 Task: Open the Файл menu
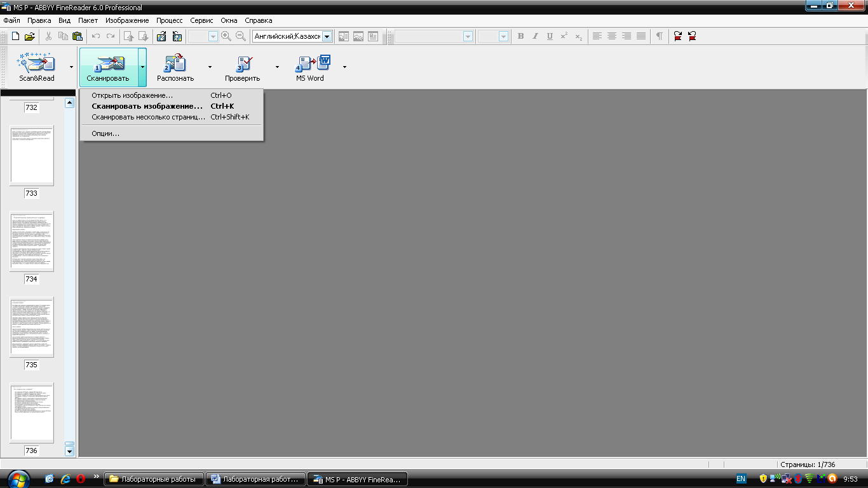point(11,20)
